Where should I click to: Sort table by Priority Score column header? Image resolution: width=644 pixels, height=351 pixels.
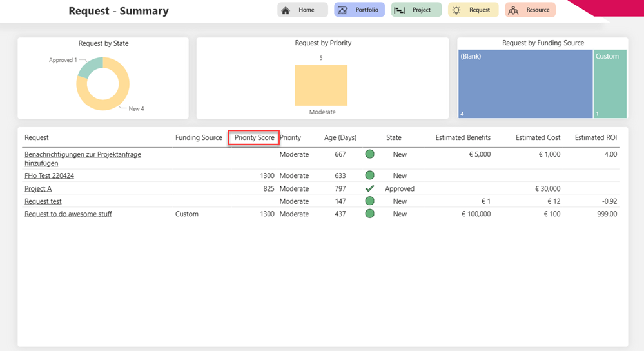[x=254, y=137]
